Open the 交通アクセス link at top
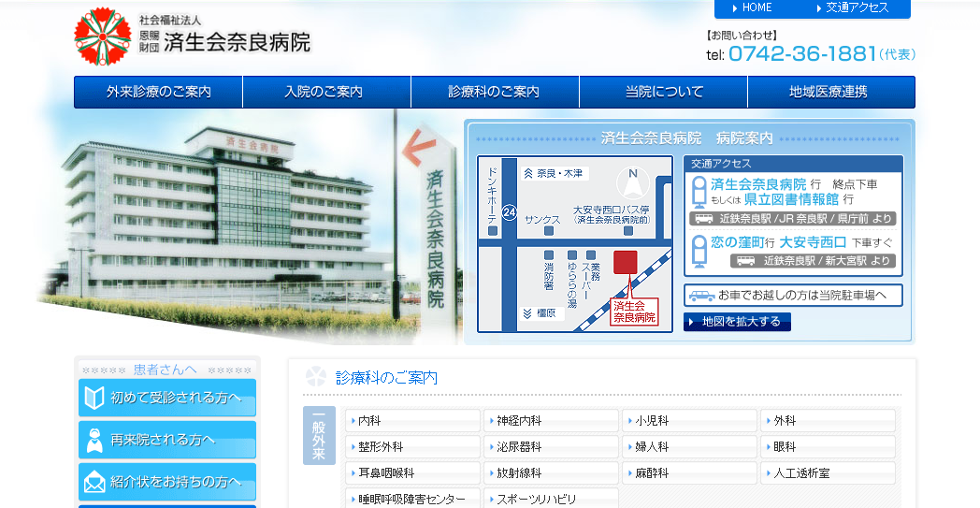This screenshot has width=980, height=508. (853, 8)
